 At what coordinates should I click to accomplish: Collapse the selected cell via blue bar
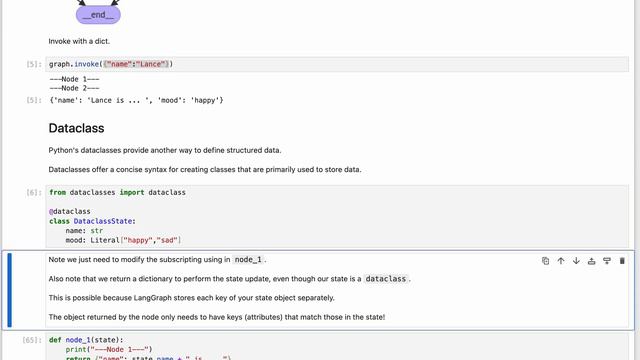pos(9,290)
